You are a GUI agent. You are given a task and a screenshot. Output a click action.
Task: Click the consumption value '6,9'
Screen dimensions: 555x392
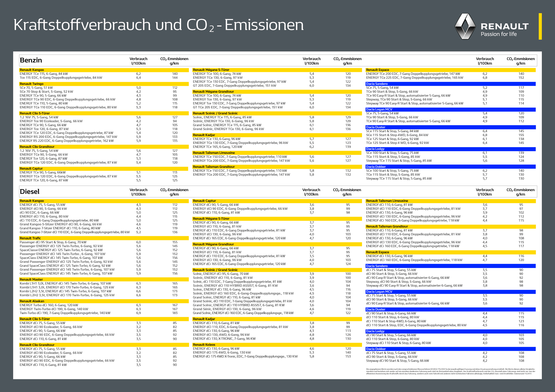(139, 313)
